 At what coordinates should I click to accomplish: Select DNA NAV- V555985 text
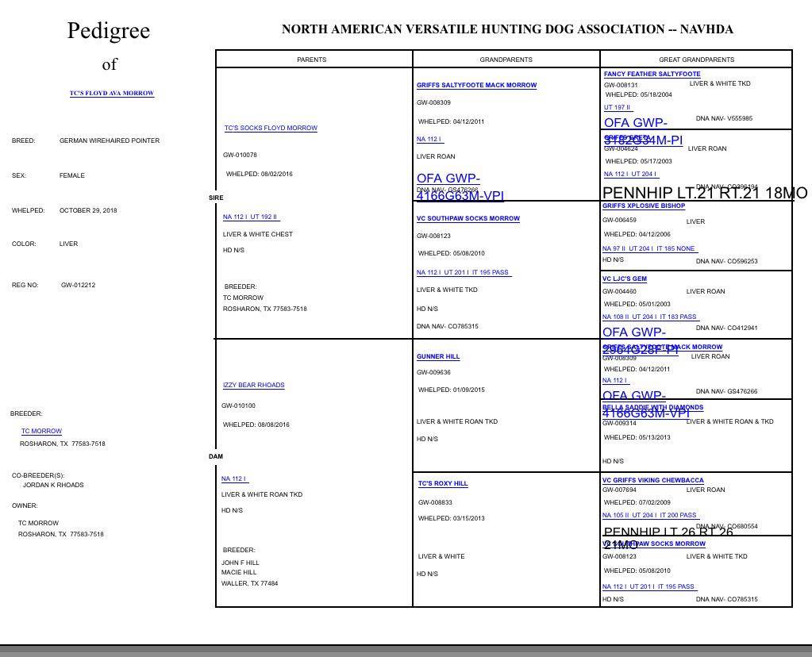[724, 118]
